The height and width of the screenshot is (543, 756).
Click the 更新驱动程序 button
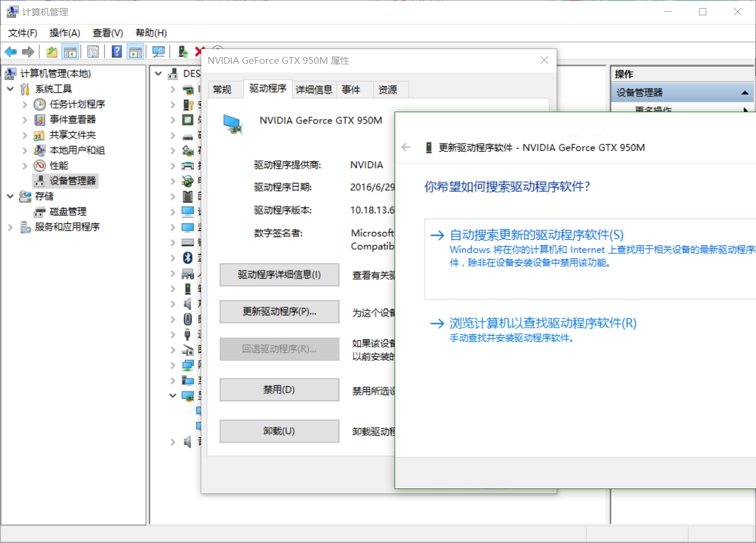(279, 312)
